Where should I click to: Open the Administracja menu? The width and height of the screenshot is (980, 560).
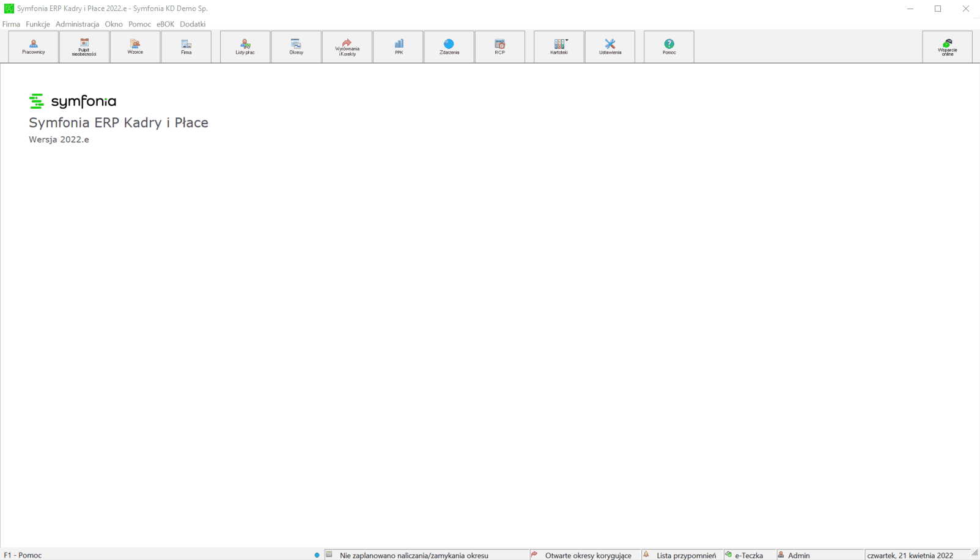point(77,24)
